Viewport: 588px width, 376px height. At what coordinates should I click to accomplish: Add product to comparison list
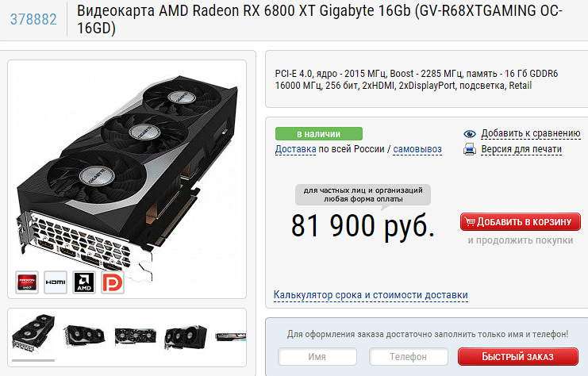point(531,133)
